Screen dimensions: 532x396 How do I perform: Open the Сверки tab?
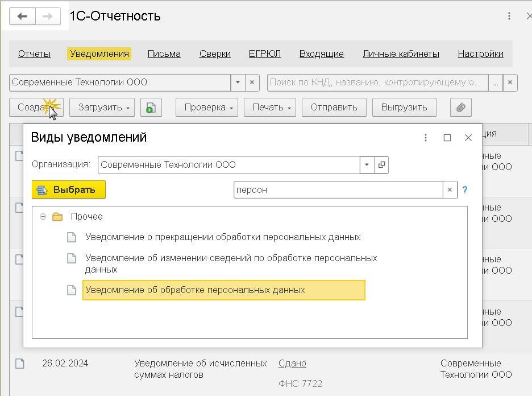215,53
